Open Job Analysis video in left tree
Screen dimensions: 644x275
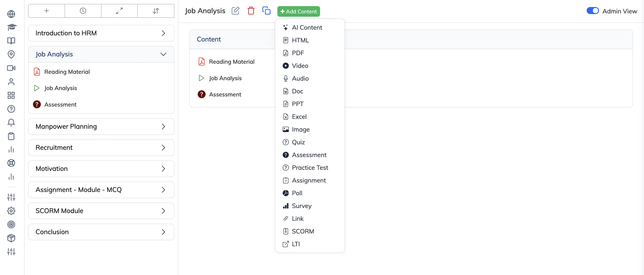pos(55,88)
